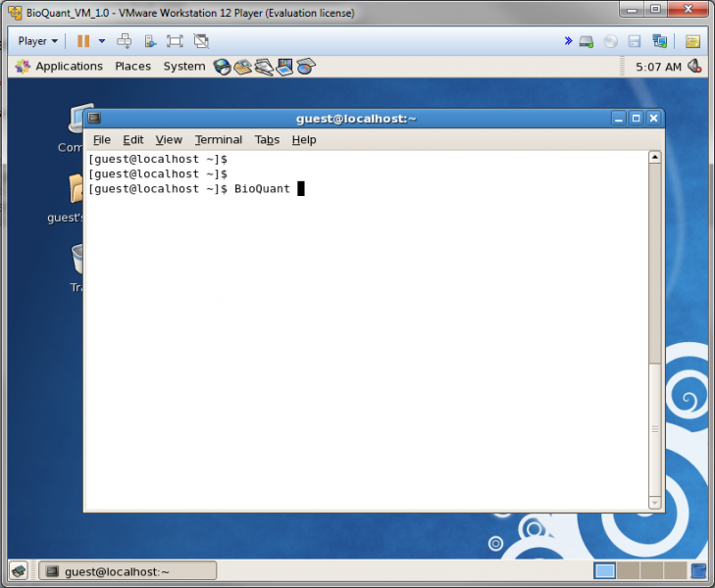
Task: Maximize the guest@localhost terminal window
Action: pyautogui.click(x=637, y=119)
